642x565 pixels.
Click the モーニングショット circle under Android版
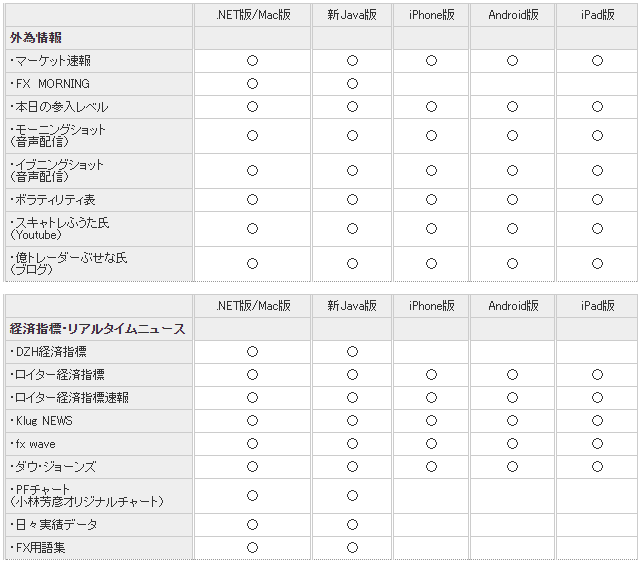[512, 136]
